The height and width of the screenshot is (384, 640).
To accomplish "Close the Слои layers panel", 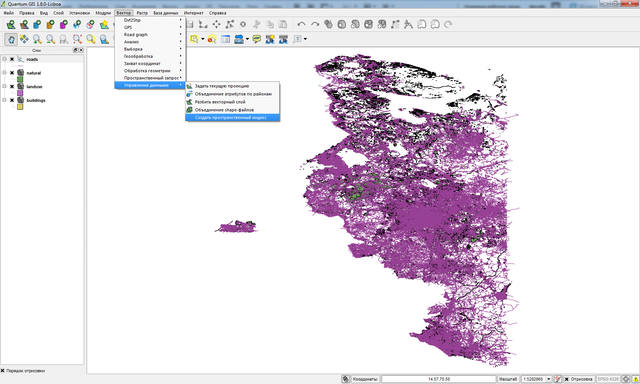I will [x=81, y=50].
